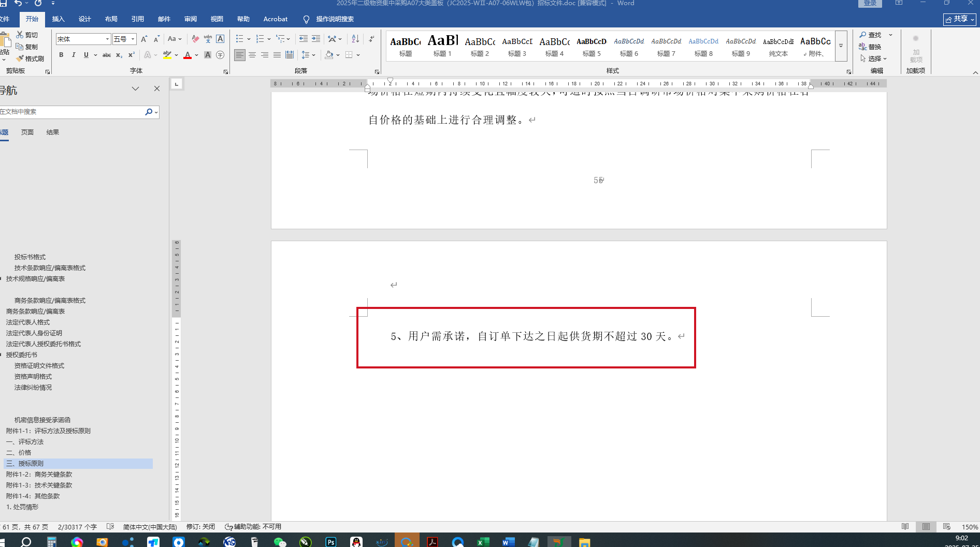Copy using the 复制 icon
This screenshot has width=980, height=547.
pyautogui.click(x=27, y=47)
